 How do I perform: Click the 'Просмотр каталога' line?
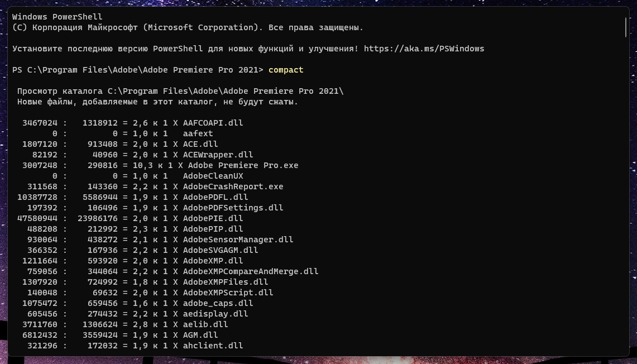[180, 91]
